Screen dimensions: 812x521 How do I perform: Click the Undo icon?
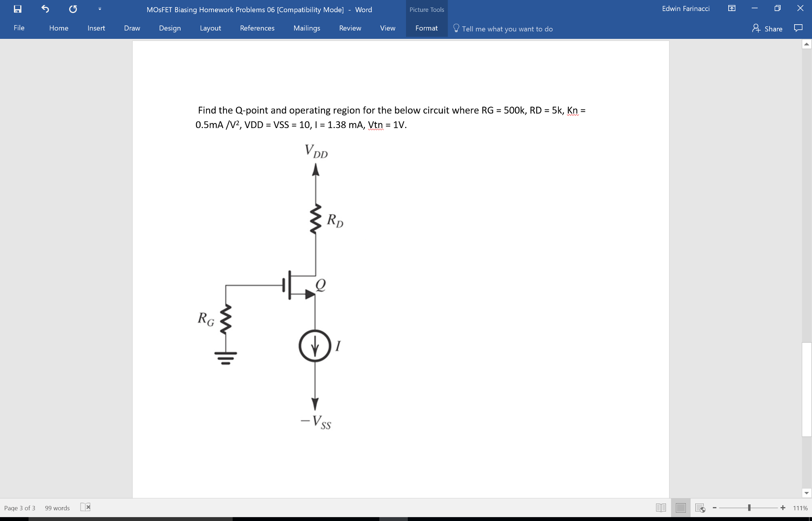(x=45, y=9)
